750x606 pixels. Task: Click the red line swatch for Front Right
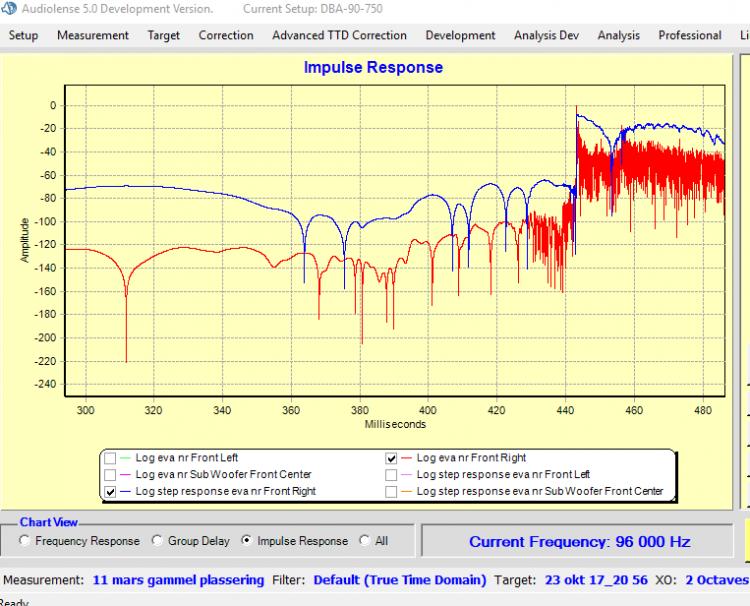pos(407,458)
